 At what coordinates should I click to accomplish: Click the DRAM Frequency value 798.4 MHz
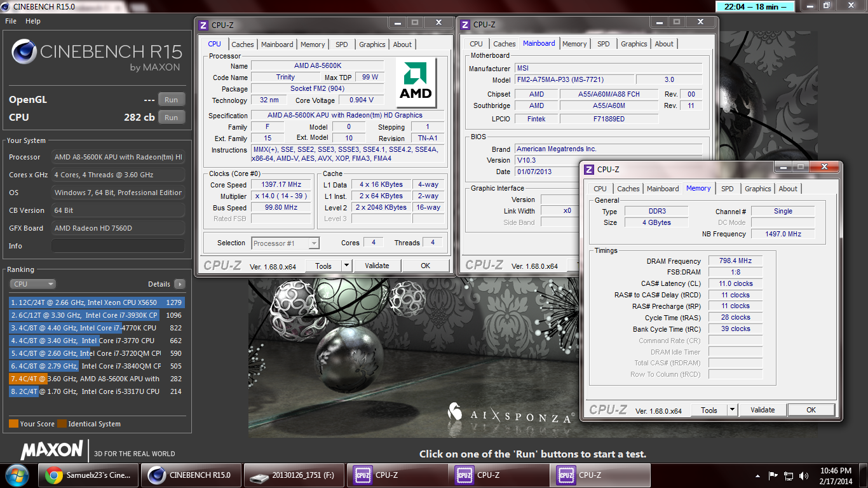[x=735, y=261]
